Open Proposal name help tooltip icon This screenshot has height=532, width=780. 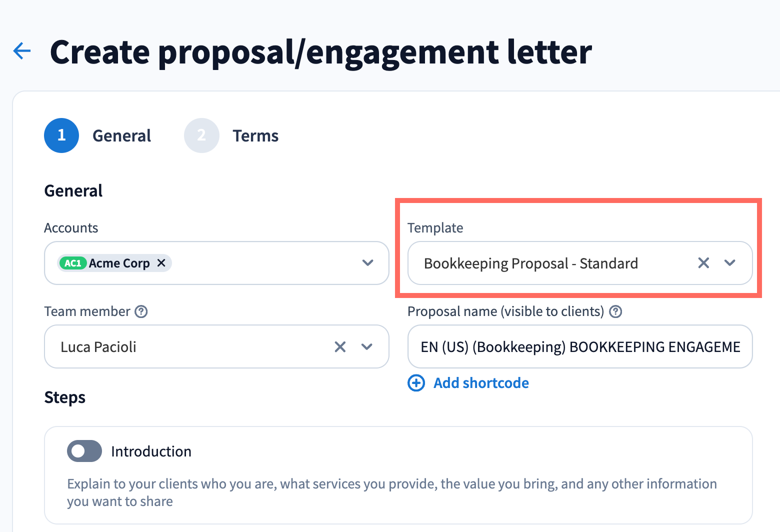click(x=616, y=311)
